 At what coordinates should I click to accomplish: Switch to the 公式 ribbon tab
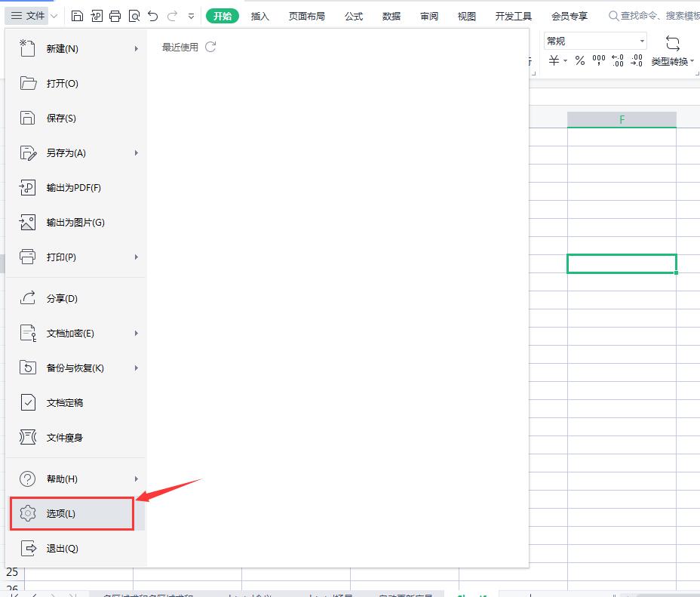point(354,17)
